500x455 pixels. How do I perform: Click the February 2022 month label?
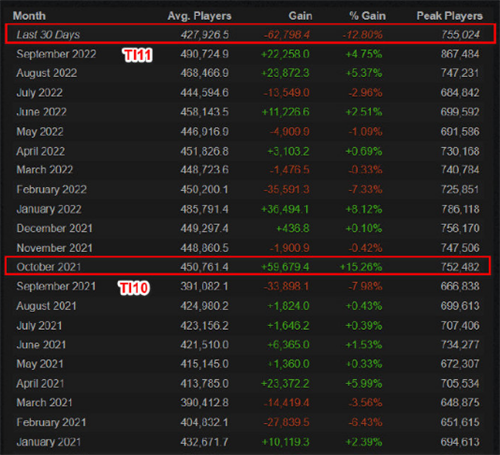(x=52, y=189)
